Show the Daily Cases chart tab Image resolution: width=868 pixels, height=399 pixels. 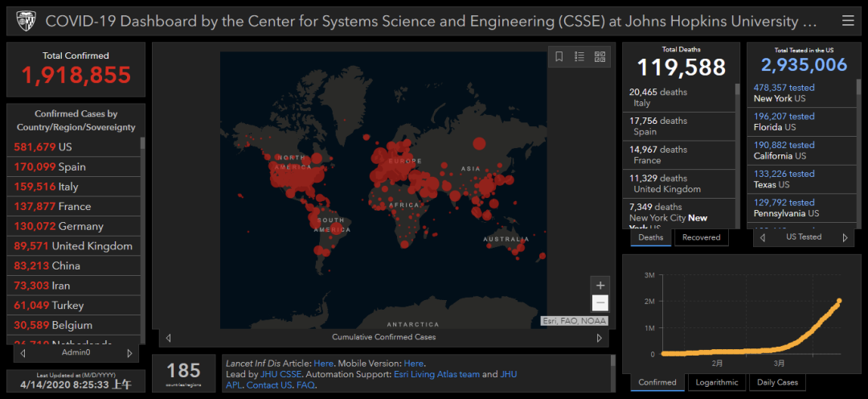777,383
